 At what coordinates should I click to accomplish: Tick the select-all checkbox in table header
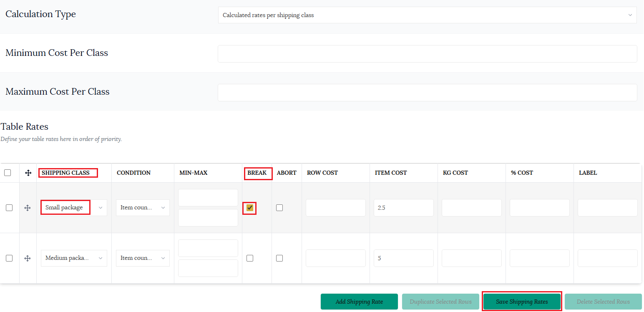pyautogui.click(x=8, y=173)
